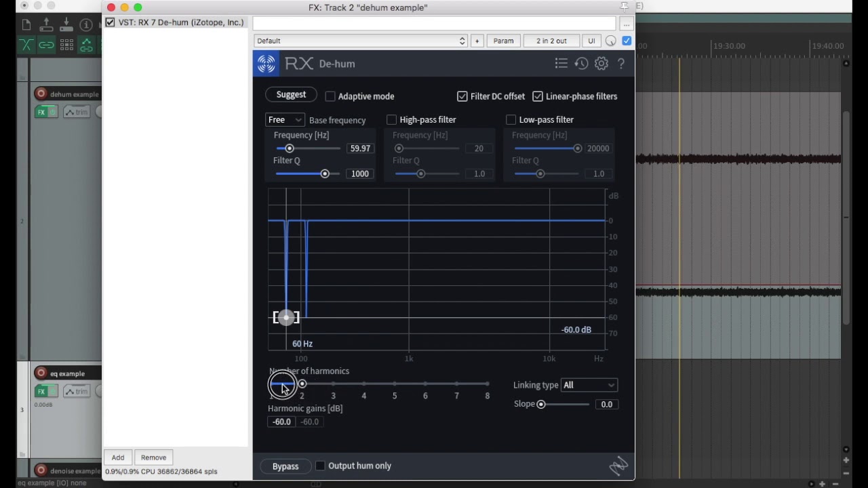Viewport: 868px width, 488px height.
Task: Check Output hum only
Action: click(x=320, y=466)
